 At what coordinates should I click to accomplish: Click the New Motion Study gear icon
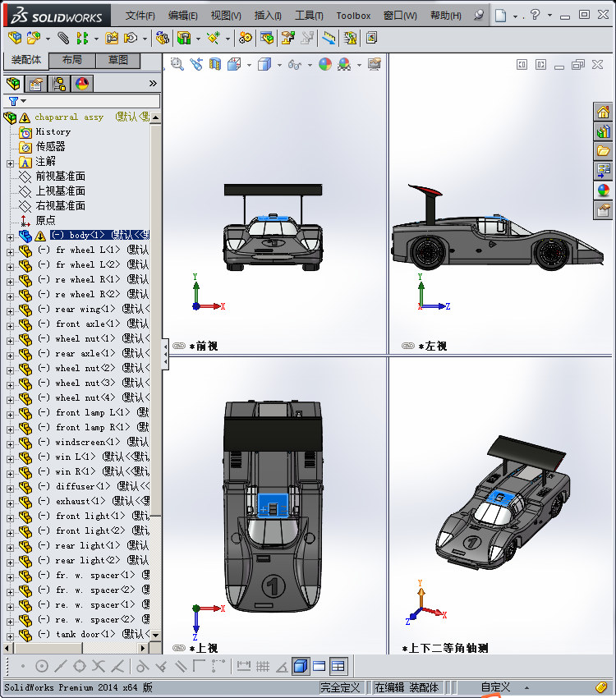click(x=246, y=39)
